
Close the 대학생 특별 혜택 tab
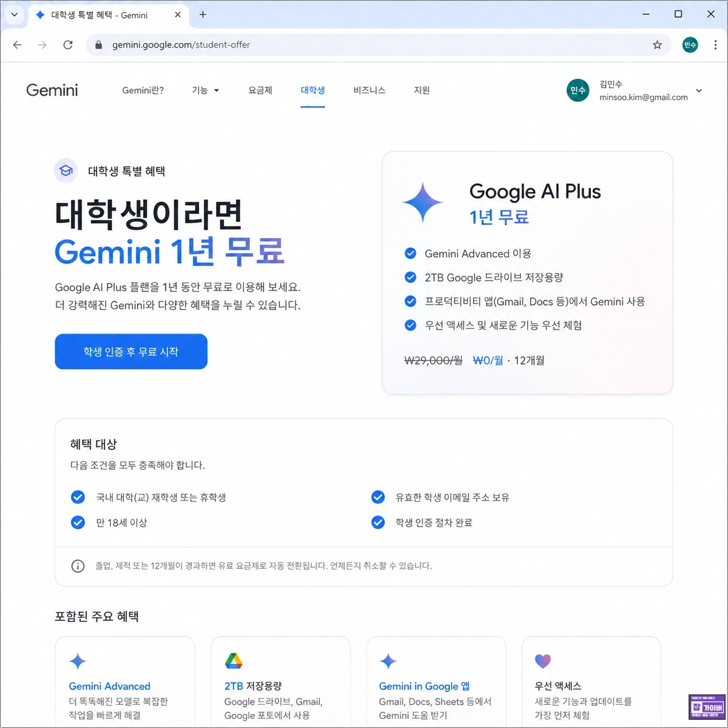tap(178, 15)
